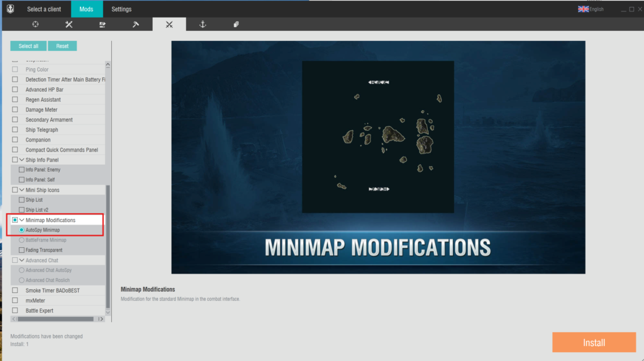Select the AutoSpy Minimap radio button
Screen dimensions: 644x361
(x=21, y=230)
